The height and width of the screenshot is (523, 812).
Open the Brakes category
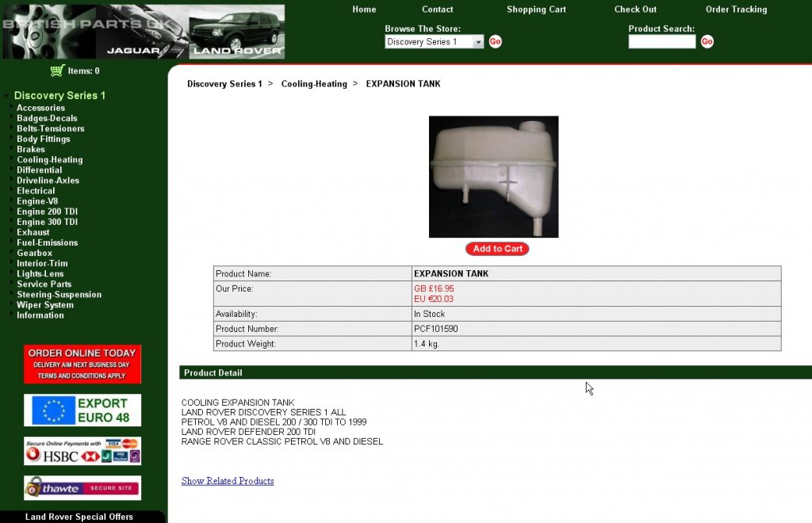click(x=31, y=149)
